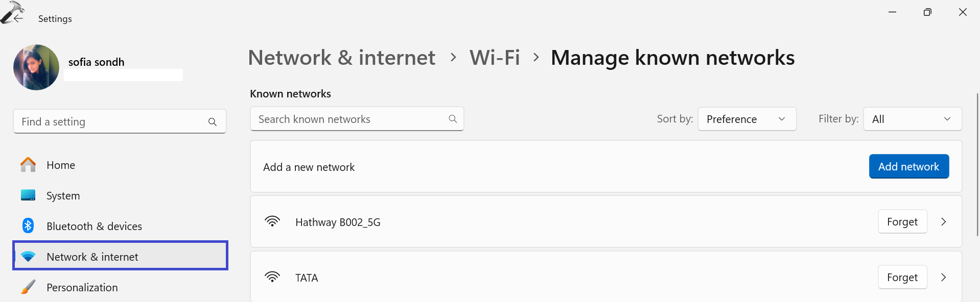Forget the TATA network
980x302 pixels.
[x=902, y=277]
